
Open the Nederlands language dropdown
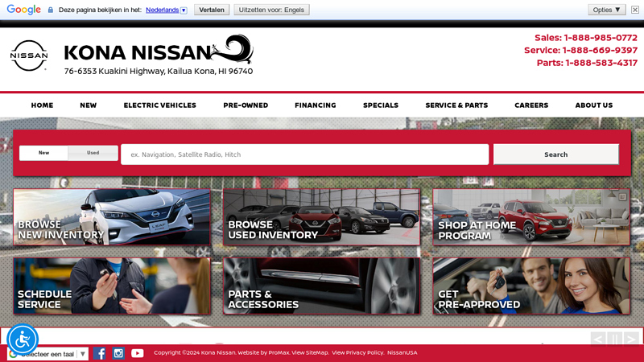[x=167, y=10]
